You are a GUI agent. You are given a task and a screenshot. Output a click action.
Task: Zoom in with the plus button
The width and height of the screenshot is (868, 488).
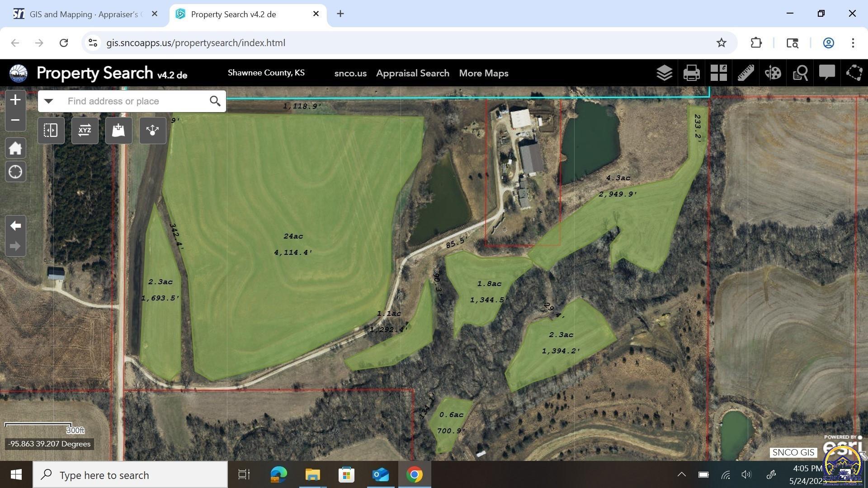[15, 100]
